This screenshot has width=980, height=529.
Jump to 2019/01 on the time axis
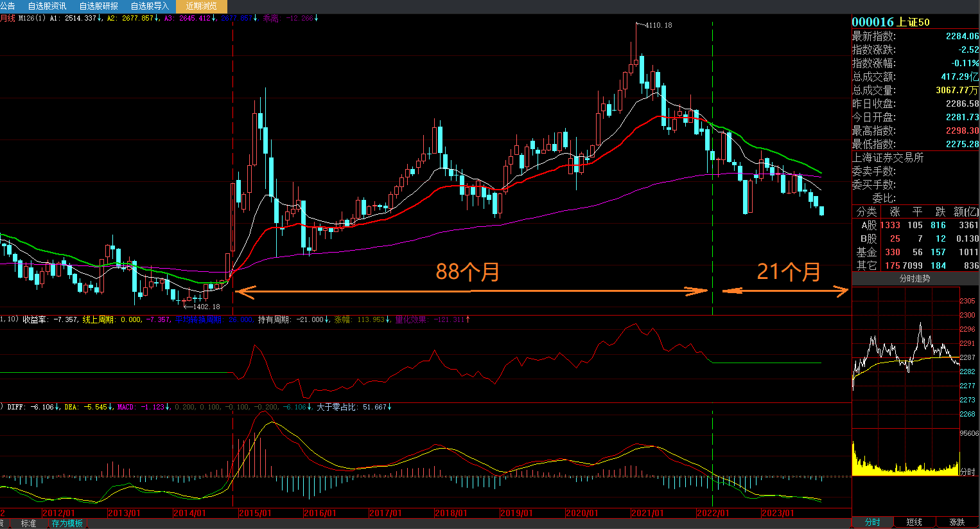click(x=516, y=513)
